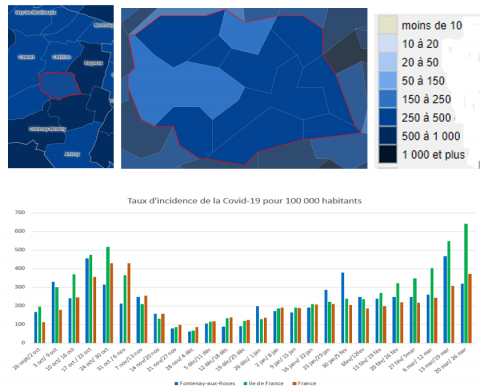Click the blue bar for 30 jan/5 fév
Screen dimensions: 480x389
(343, 308)
